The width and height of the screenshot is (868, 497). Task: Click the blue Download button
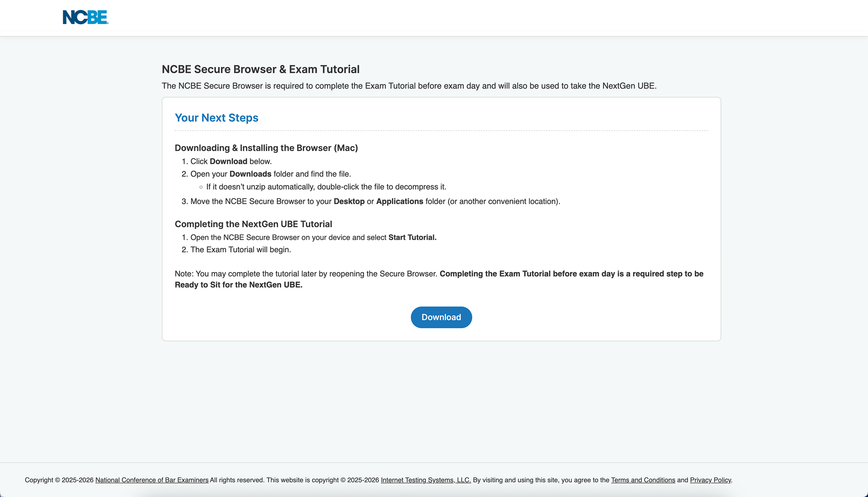click(x=441, y=317)
